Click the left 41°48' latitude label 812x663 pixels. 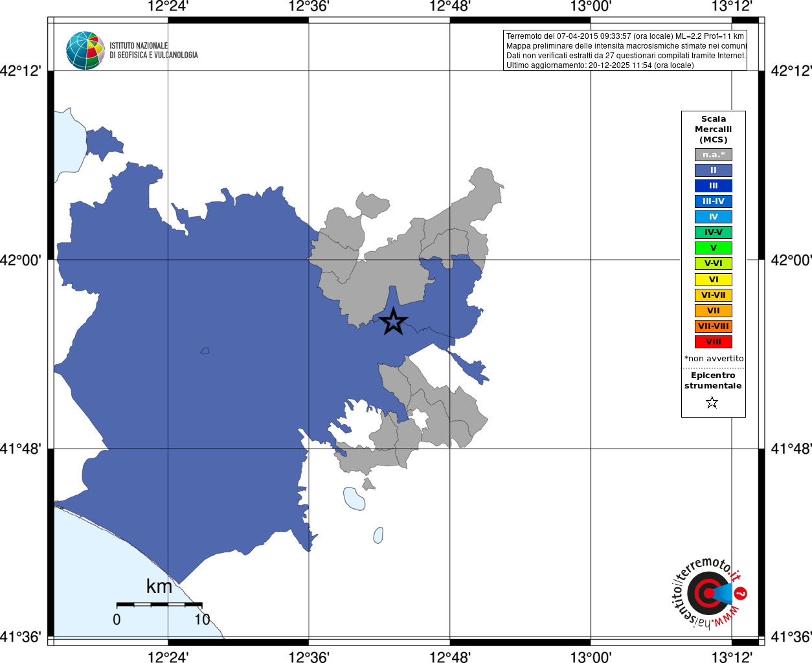coord(21,449)
